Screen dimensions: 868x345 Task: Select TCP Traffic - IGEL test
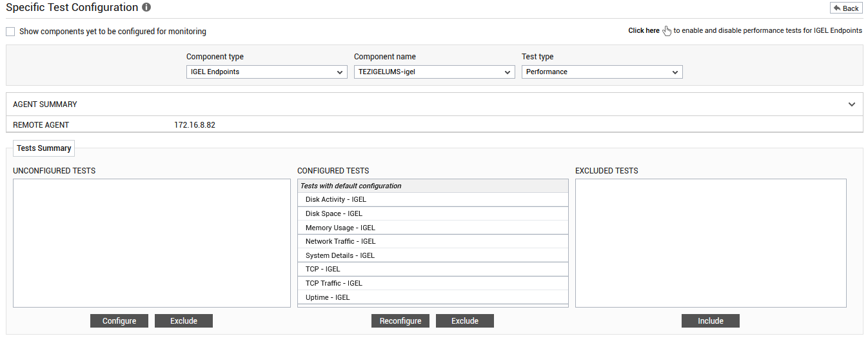click(433, 283)
